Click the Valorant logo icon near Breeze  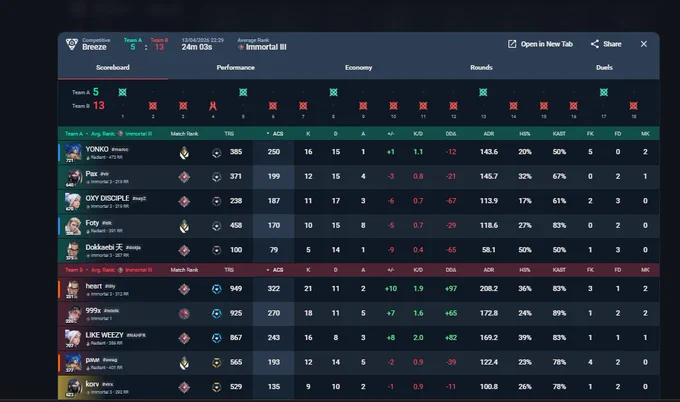point(72,44)
